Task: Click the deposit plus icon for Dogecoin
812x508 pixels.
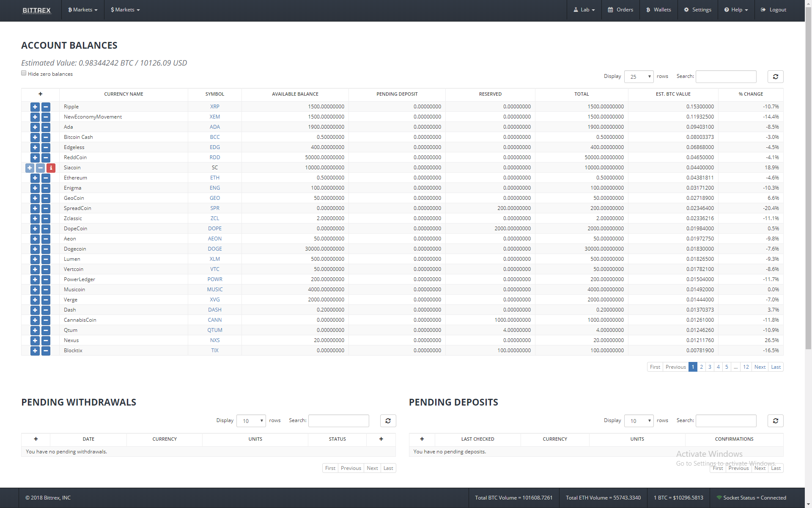Action: (x=35, y=249)
